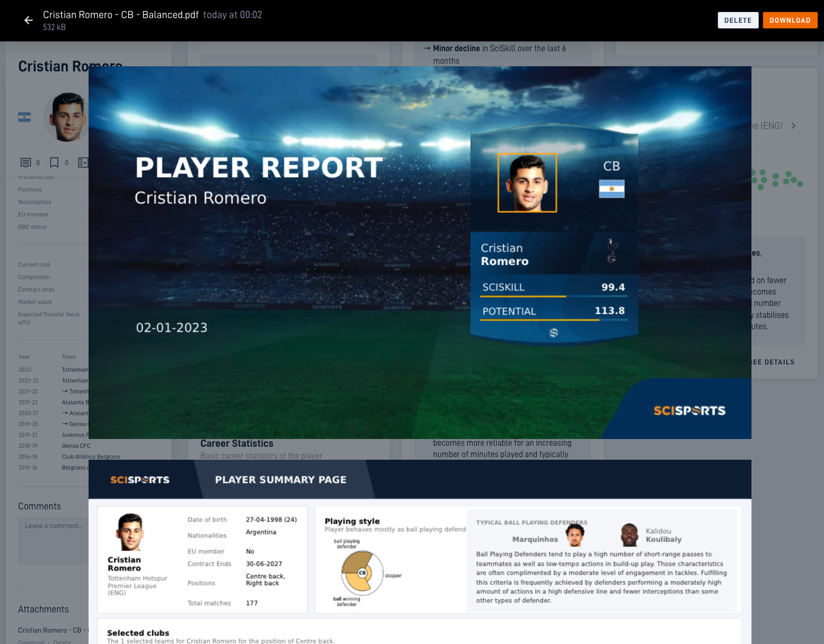Viewport: 824px width, 644px height.
Task: Click the Genoa CFC career row
Action: (x=54, y=446)
